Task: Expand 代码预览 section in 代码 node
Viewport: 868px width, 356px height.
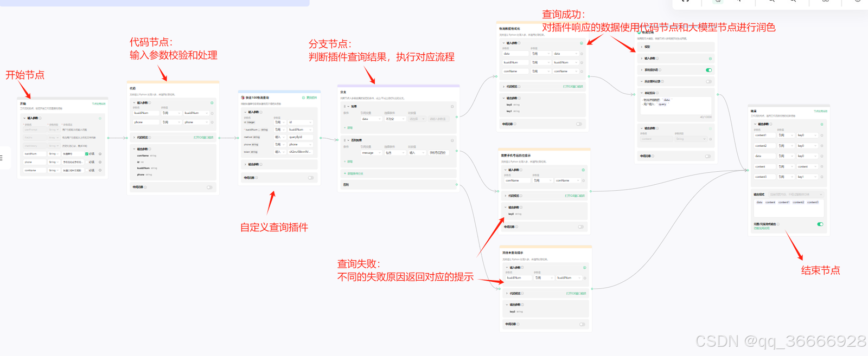Action: click(135, 138)
